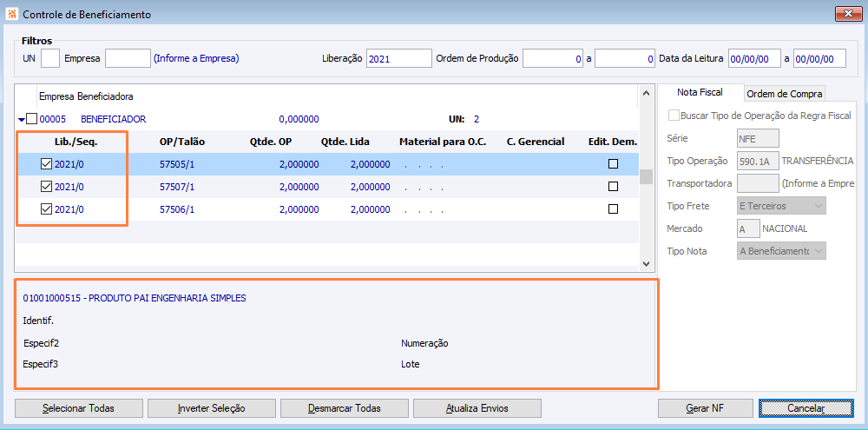Click the Tipo Operação field showing 590.1A
The image size is (868, 430).
pos(758,161)
